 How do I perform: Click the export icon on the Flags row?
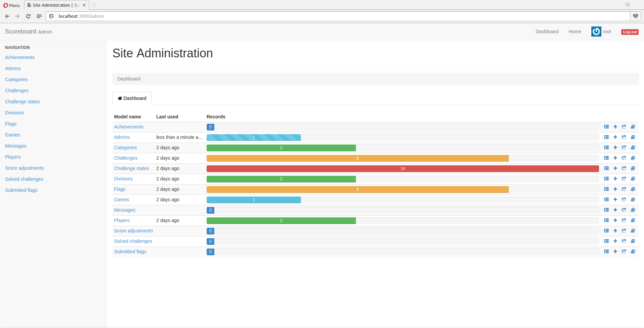point(624,189)
